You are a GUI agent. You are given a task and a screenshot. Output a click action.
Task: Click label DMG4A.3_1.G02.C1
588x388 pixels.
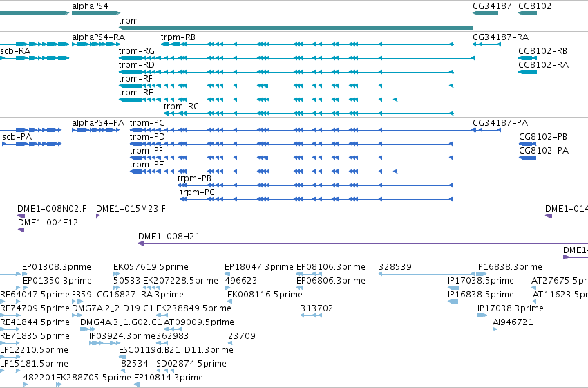tap(121, 322)
